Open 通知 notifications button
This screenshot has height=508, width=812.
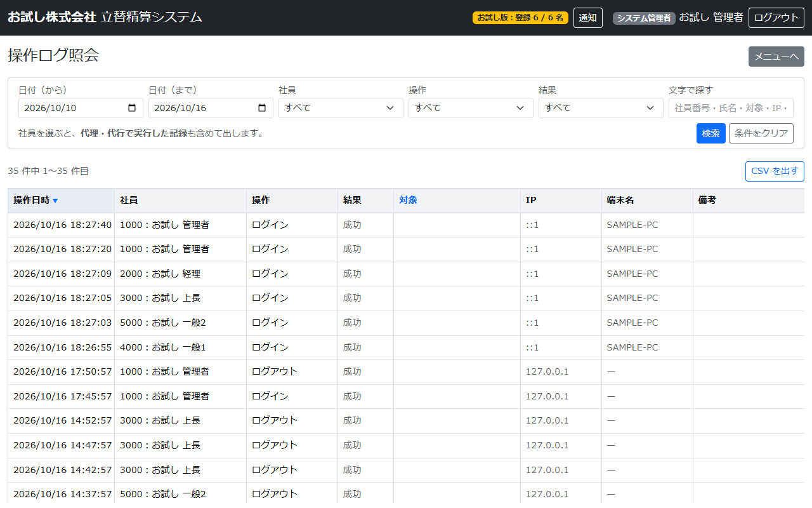click(587, 18)
